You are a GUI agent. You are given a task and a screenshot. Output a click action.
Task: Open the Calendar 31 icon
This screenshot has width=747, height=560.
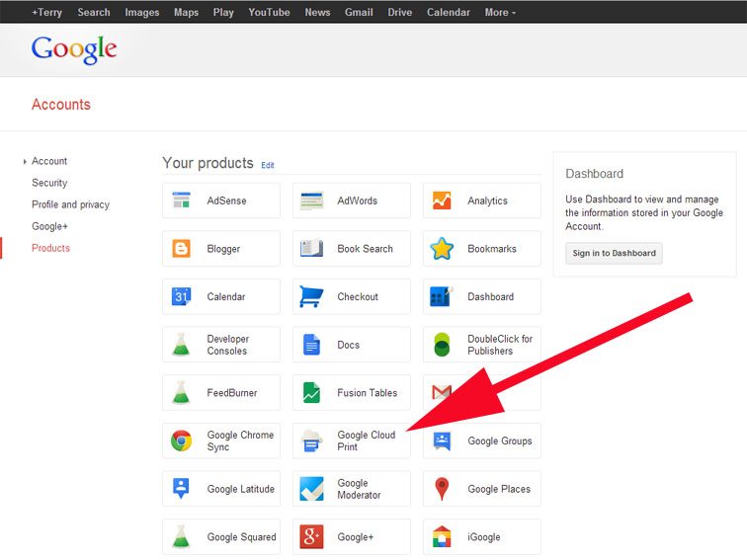(x=181, y=296)
